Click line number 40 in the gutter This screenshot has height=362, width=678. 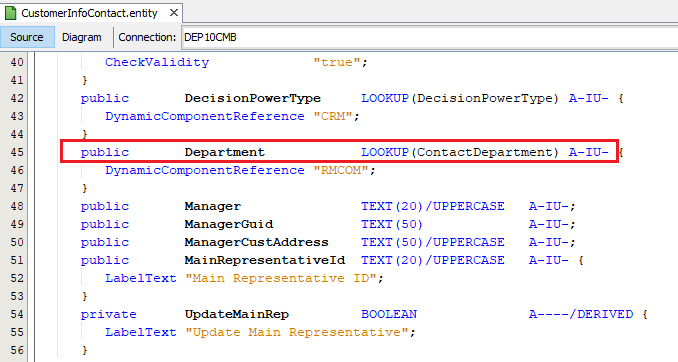17,62
